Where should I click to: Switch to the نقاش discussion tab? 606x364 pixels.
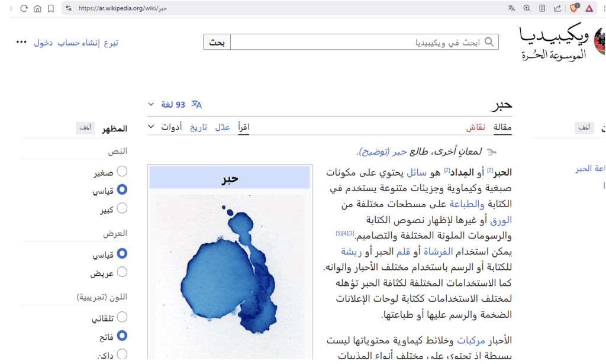[x=476, y=127]
